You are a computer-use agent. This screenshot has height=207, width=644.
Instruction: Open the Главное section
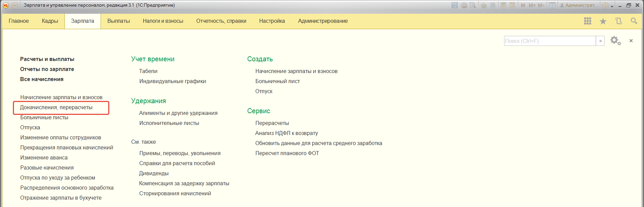click(x=19, y=21)
